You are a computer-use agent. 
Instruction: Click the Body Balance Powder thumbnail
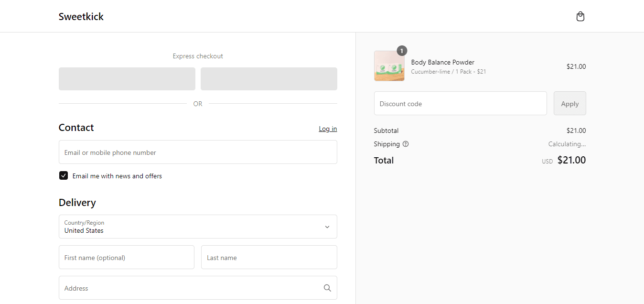point(389,66)
